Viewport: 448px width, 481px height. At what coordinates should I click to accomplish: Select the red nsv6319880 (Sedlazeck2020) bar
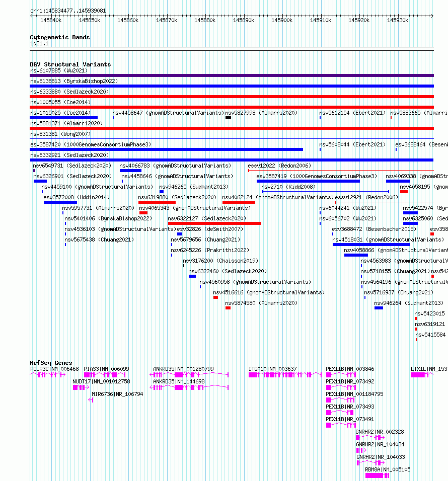coord(157,202)
